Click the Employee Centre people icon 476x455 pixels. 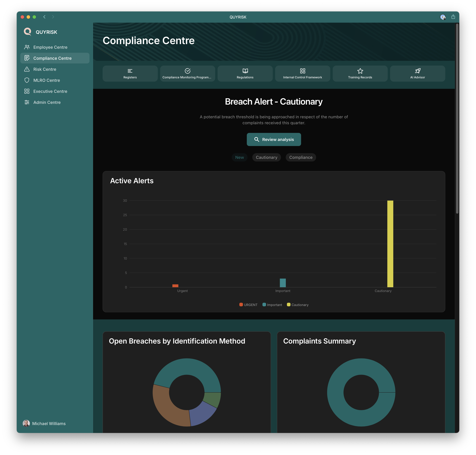click(x=27, y=47)
